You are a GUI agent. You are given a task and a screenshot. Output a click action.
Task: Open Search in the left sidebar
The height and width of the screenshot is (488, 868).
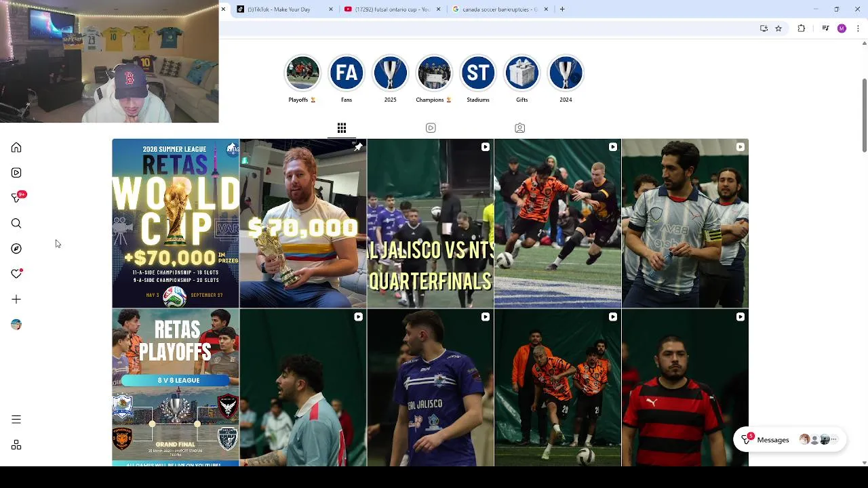click(16, 224)
